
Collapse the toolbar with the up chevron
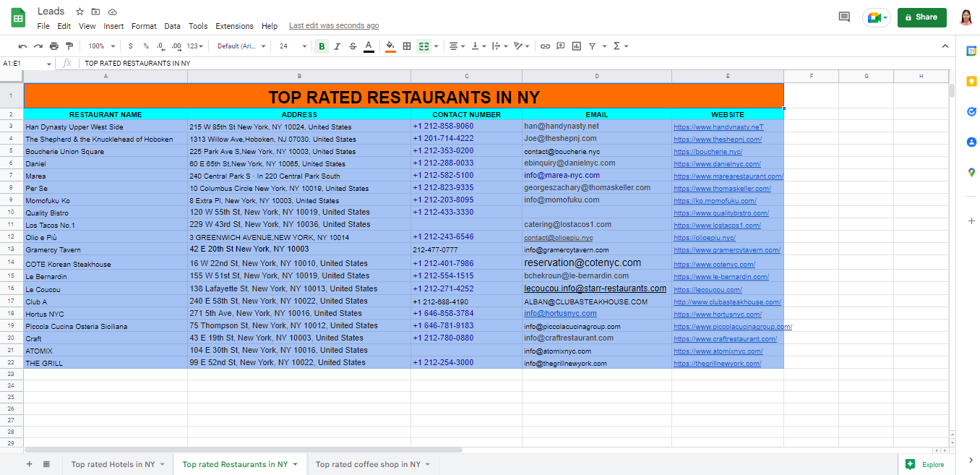coord(945,46)
